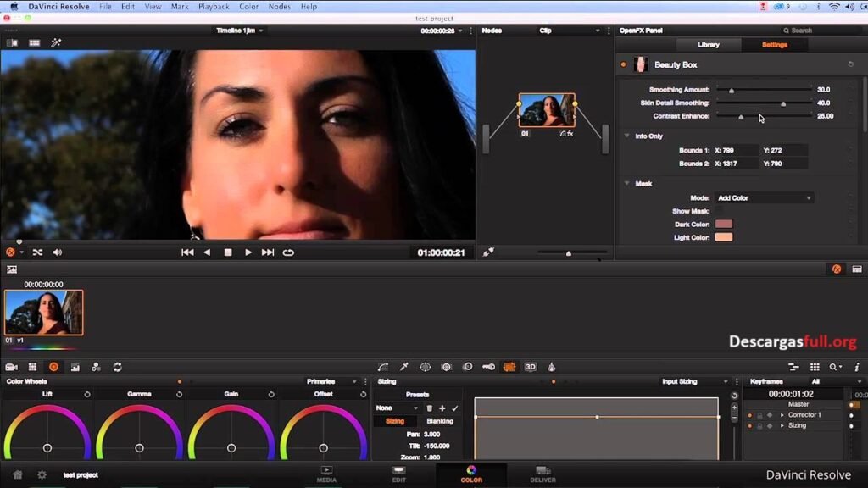Switch to the Library tab
Viewport: 868px width, 488px height.
(x=709, y=44)
